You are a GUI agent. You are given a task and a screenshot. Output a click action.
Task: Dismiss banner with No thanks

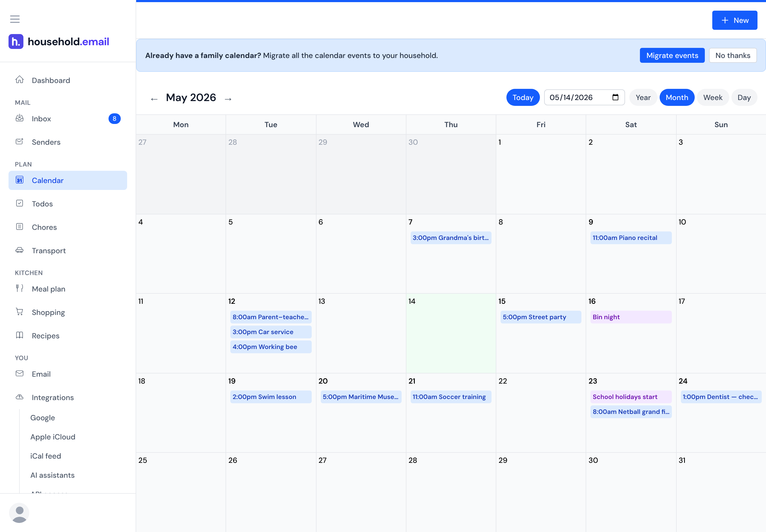click(x=733, y=55)
